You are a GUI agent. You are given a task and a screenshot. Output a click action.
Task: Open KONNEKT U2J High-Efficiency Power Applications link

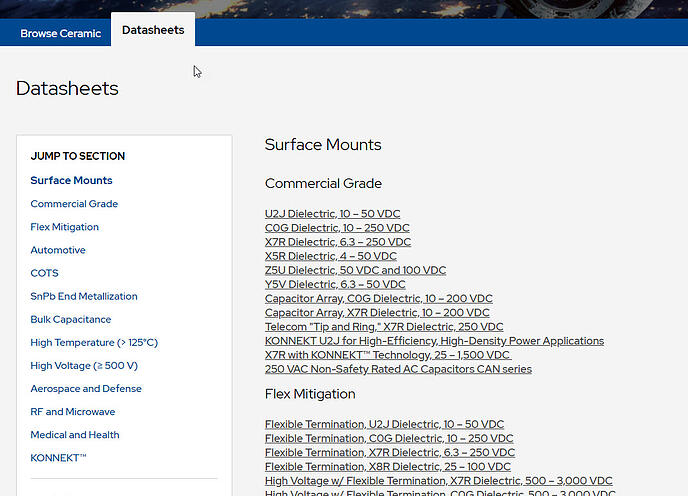(x=434, y=341)
